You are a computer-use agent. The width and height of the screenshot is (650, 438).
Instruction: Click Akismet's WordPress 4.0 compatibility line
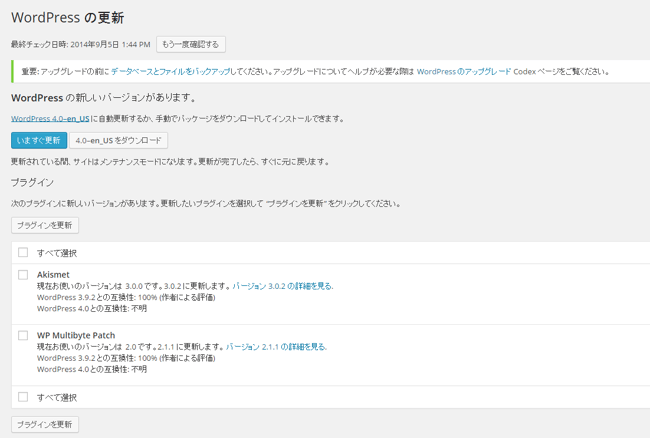92,309
